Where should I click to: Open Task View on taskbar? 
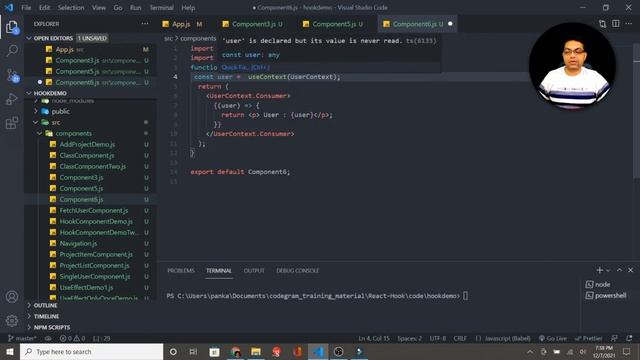click(193, 351)
